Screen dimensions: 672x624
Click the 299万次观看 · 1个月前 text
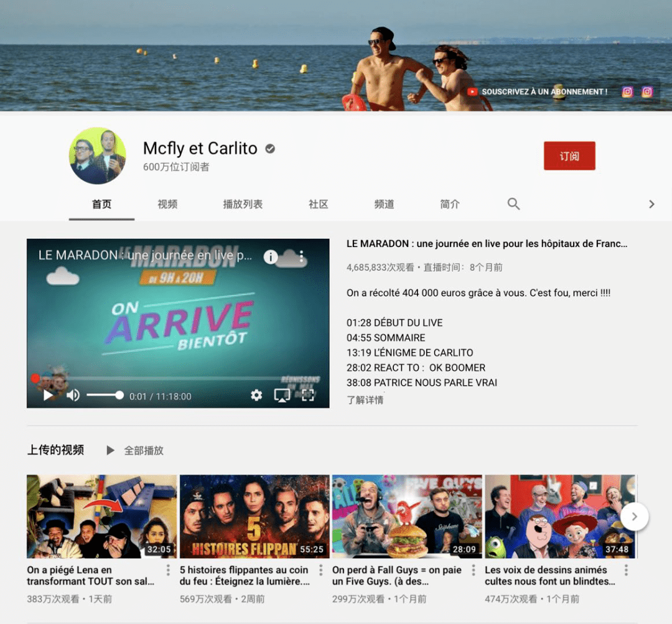click(x=380, y=599)
